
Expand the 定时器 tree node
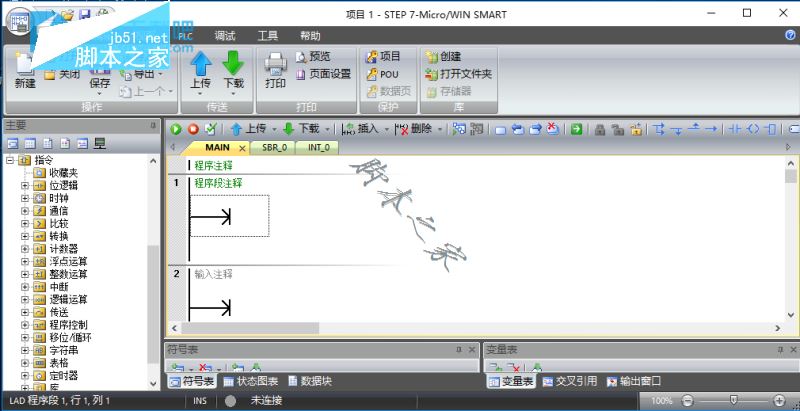click(x=24, y=376)
